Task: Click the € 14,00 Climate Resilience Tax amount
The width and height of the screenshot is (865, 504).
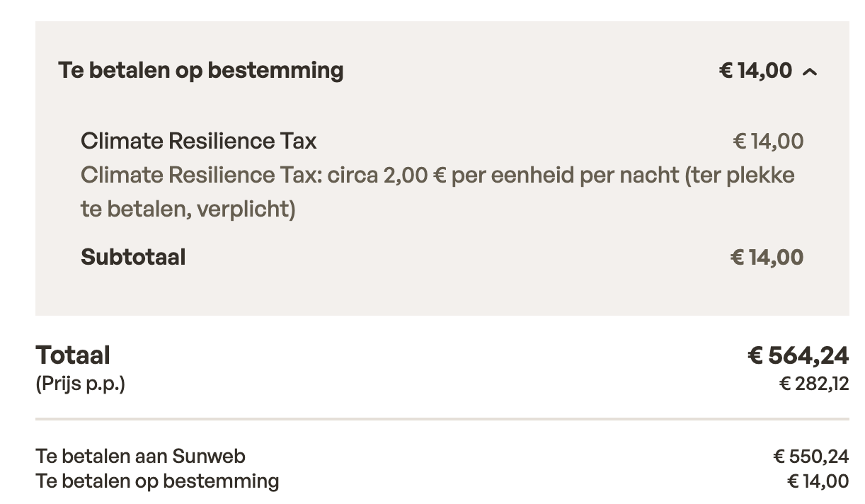Action: coord(768,142)
